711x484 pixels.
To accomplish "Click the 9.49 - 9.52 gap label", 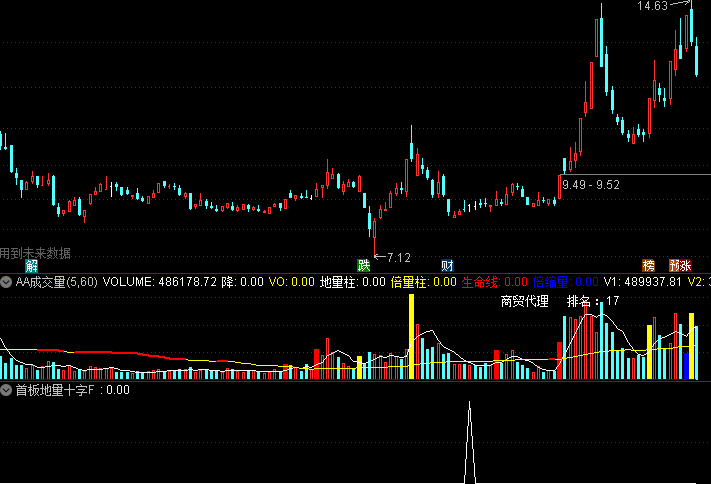I will (591, 185).
